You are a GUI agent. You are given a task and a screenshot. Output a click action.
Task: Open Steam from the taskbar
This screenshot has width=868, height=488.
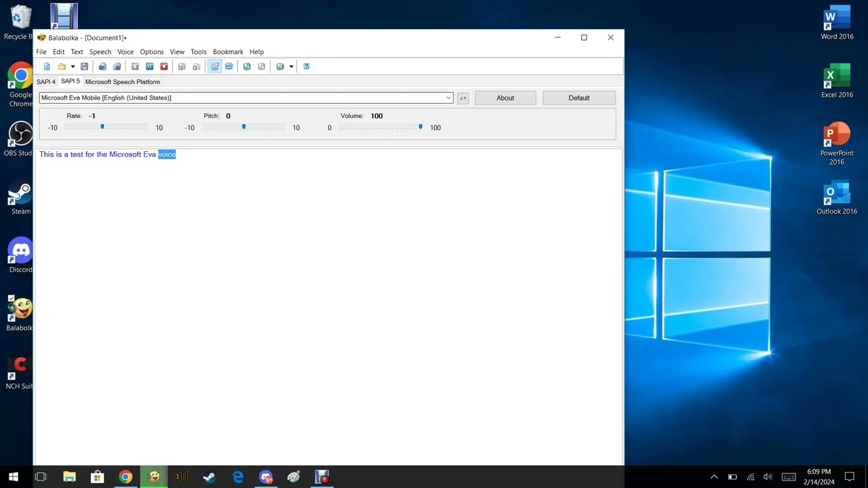[x=210, y=477]
